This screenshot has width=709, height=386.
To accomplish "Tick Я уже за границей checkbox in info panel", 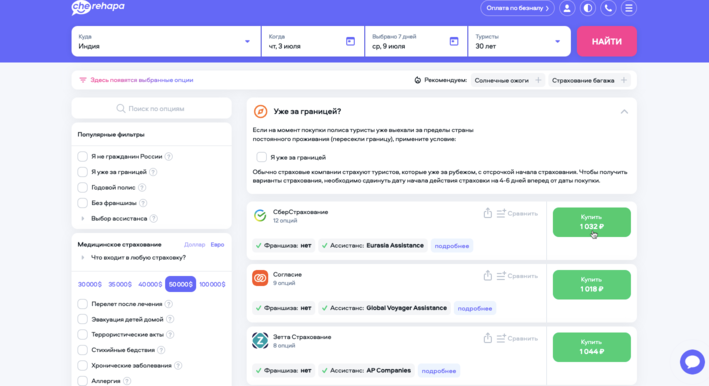I will click(261, 157).
